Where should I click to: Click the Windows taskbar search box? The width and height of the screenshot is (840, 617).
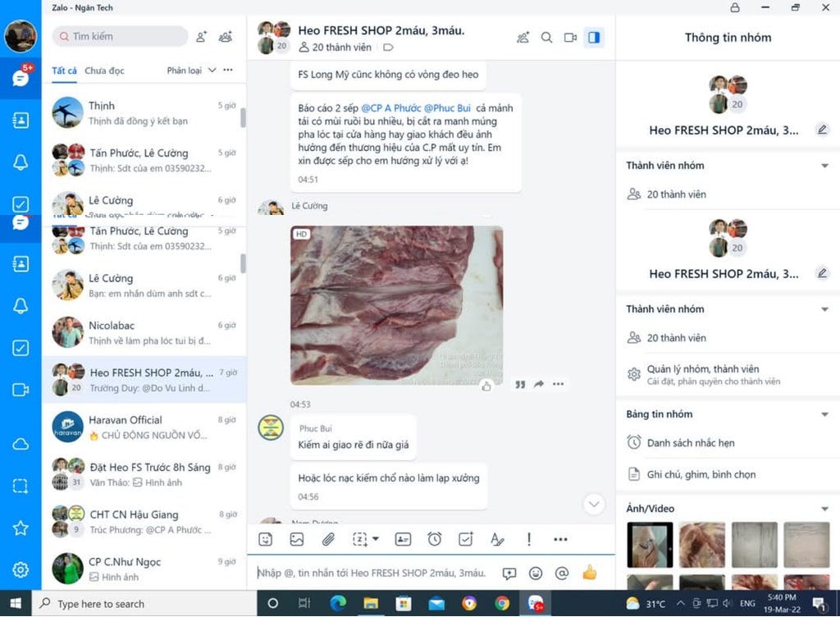coord(144,604)
